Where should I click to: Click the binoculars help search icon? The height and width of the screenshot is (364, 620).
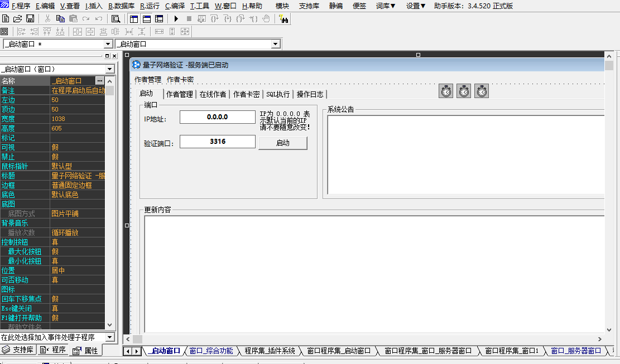(283, 19)
